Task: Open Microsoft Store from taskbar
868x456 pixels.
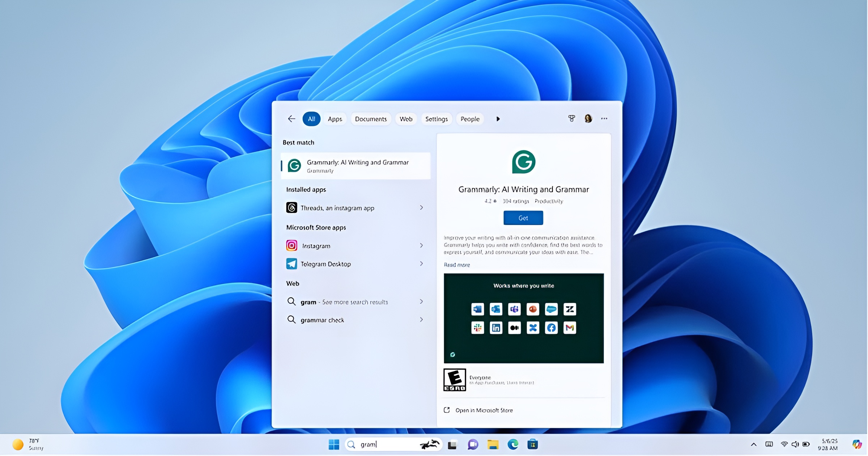Action: coord(532,444)
